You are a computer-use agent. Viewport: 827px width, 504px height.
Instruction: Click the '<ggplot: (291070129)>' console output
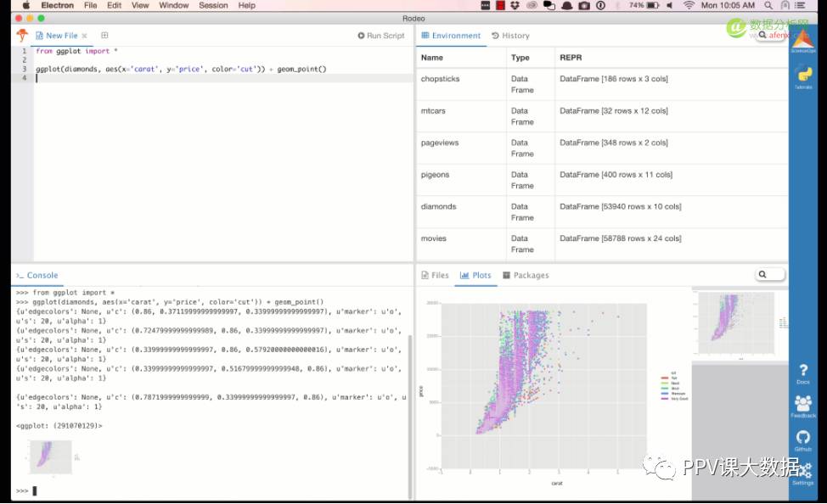click(59, 425)
